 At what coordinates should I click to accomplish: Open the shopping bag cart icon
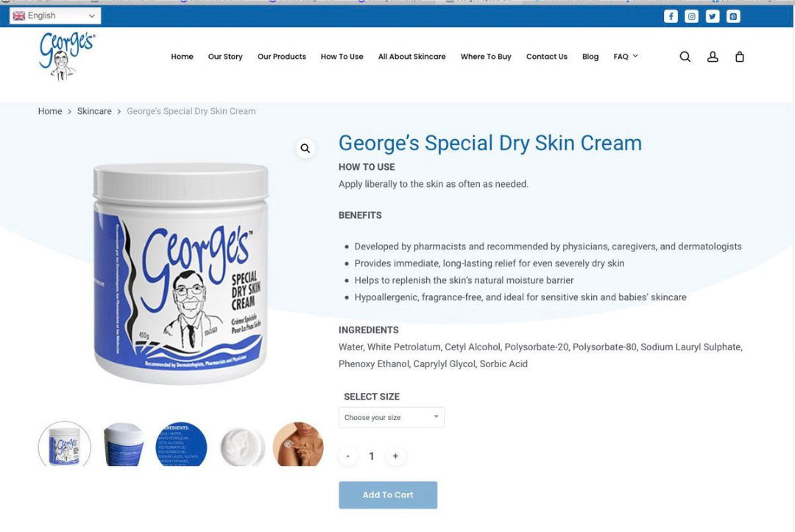click(x=740, y=57)
